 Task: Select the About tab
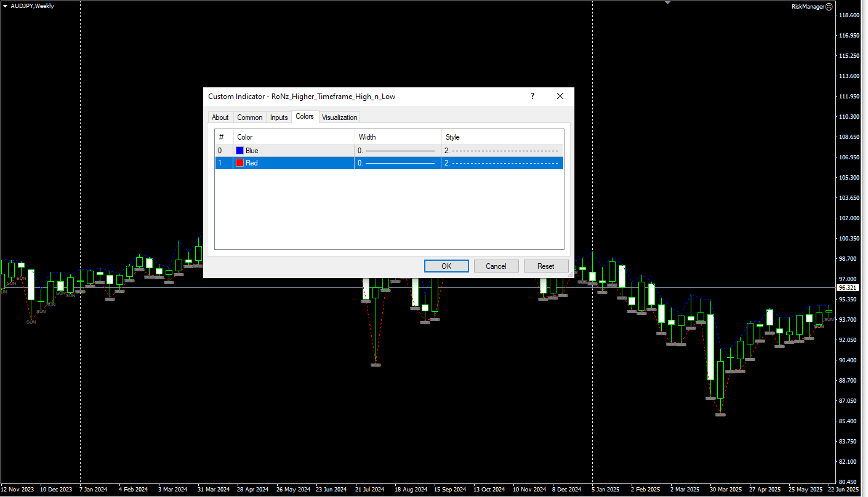[220, 117]
